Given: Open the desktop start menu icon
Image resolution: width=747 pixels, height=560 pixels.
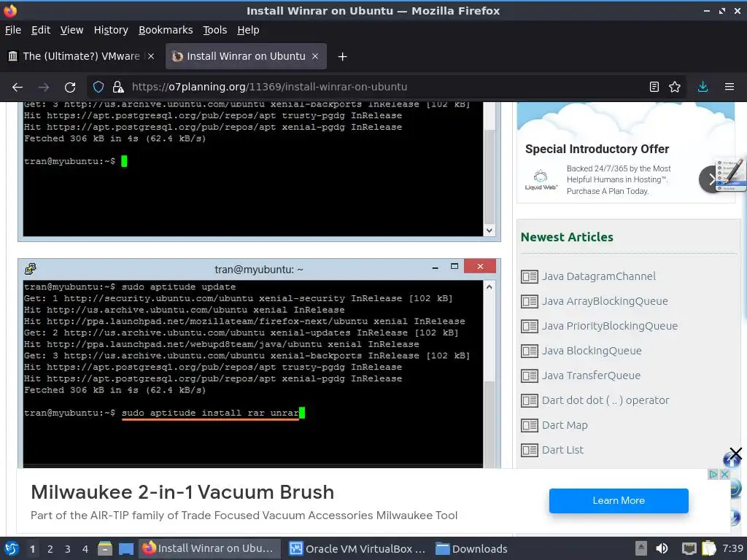Looking at the screenshot, I should pos(12,548).
